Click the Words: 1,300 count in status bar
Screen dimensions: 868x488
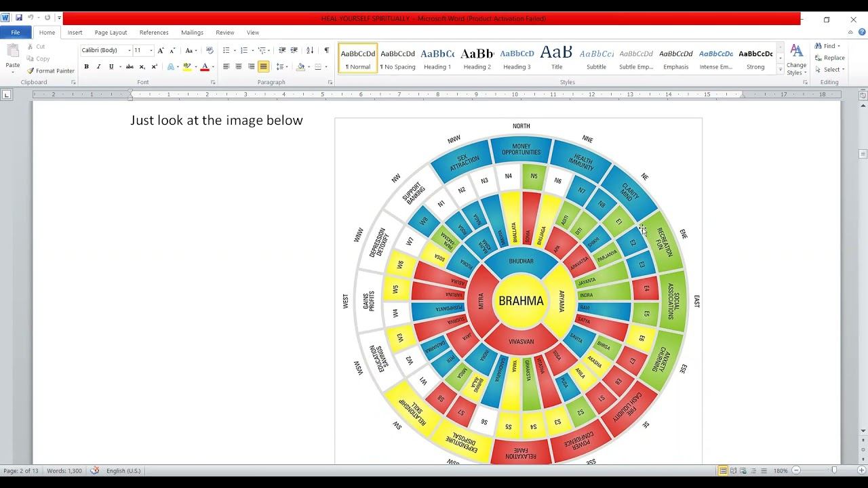(64, 470)
